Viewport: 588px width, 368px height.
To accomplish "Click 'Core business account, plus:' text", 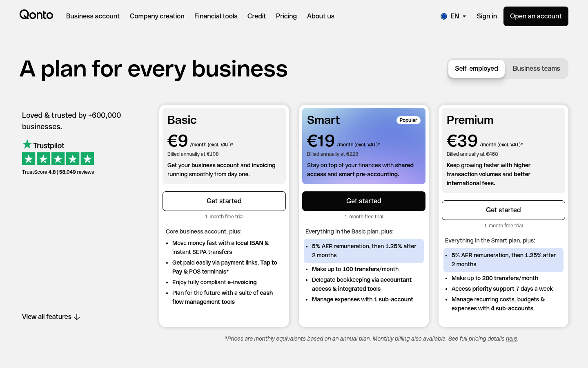I will [204, 231].
